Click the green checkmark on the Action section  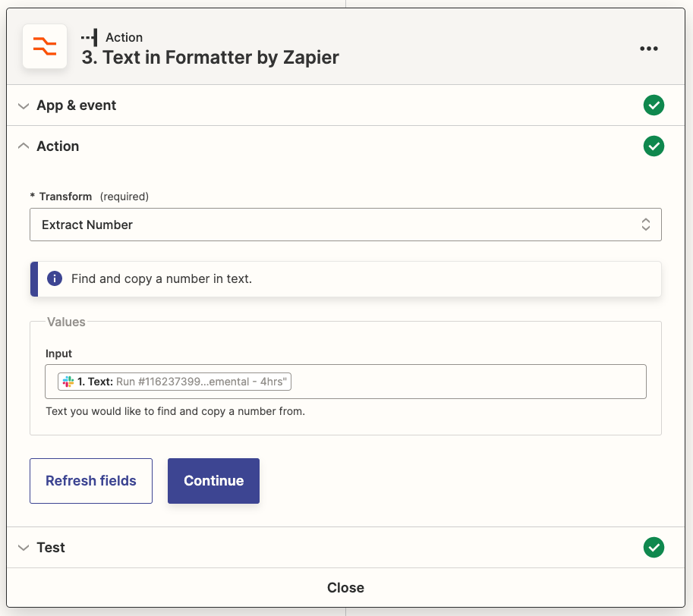(x=654, y=146)
